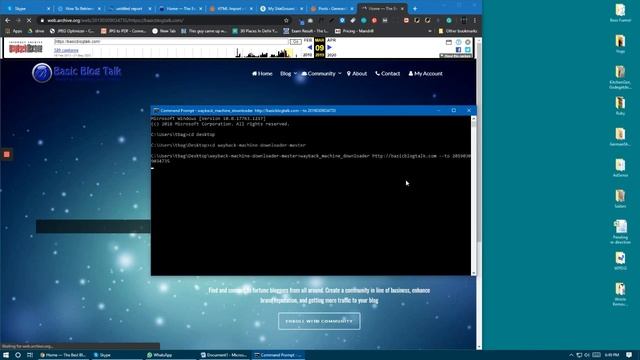The width and height of the screenshot is (640, 360).
Task: Open Chrome three-dot menu
Action: 475,20
